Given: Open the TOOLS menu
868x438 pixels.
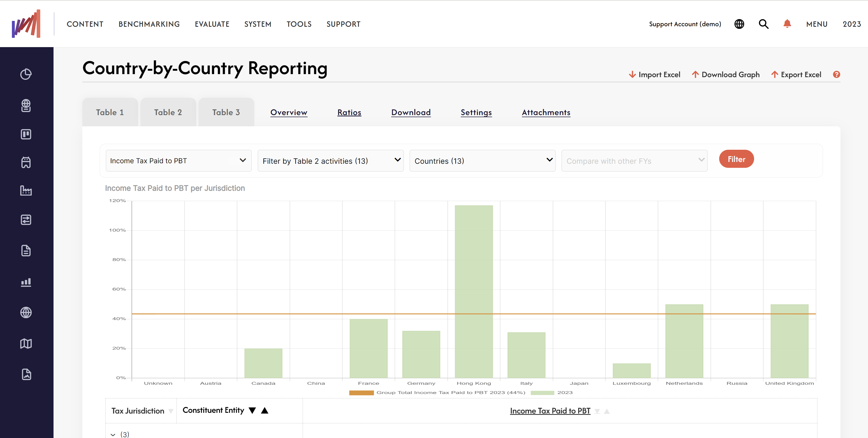Looking at the screenshot, I should (299, 24).
